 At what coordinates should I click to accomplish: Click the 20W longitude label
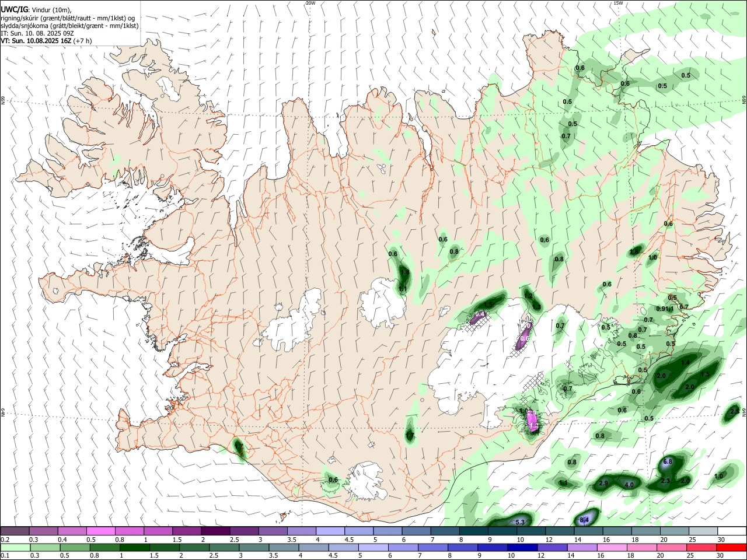pyautogui.click(x=310, y=3)
